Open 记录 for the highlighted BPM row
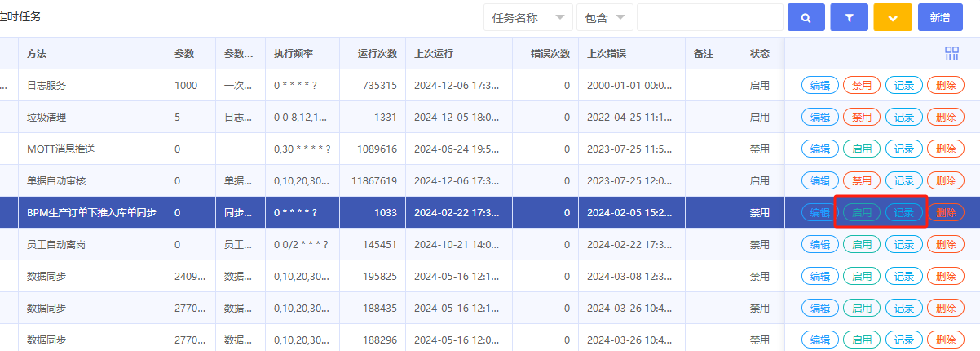Viewport: 980px width, 351px height. tap(904, 212)
